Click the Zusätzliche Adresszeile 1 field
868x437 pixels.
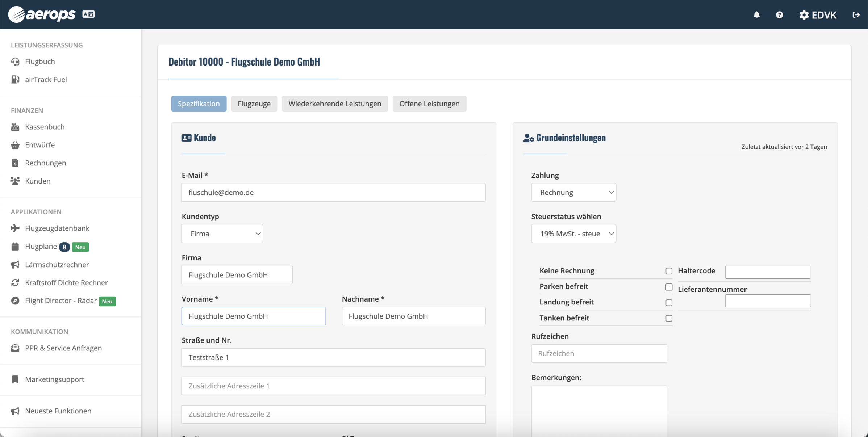coord(334,386)
